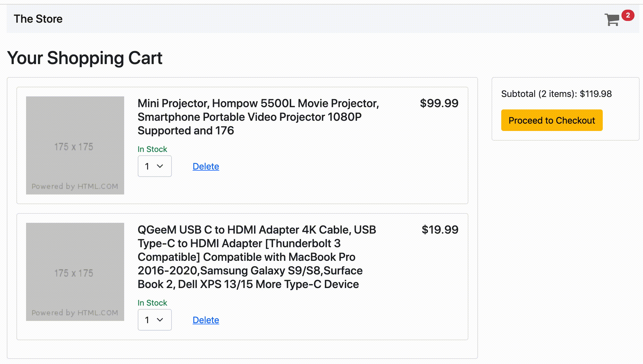Click Proceed to Checkout
The height and width of the screenshot is (364, 643).
pos(552,120)
